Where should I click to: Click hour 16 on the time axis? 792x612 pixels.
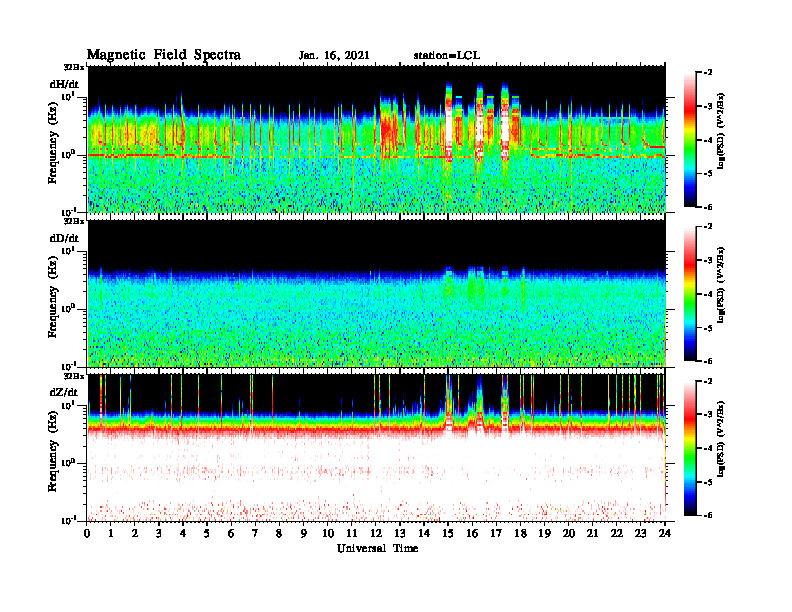point(472,534)
